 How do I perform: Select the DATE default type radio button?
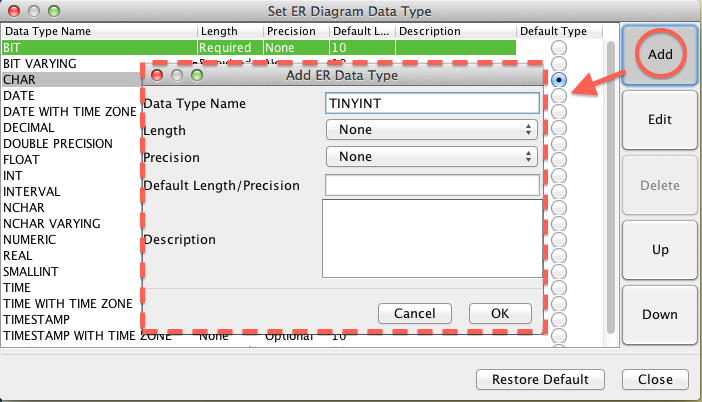click(559, 95)
